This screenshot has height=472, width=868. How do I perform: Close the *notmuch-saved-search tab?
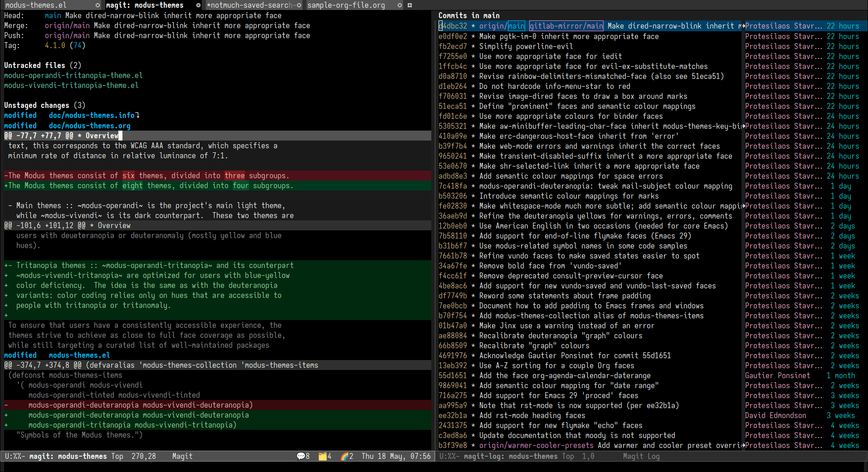tap(299, 5)
